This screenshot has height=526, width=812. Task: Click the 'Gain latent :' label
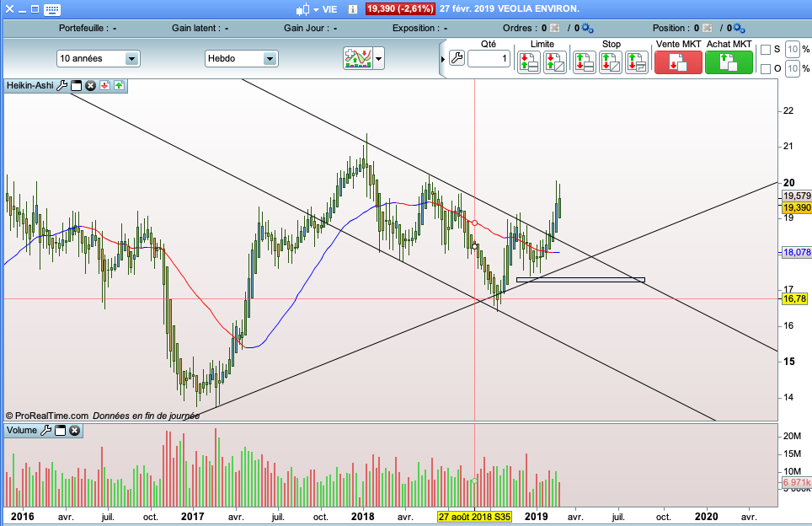click(x=196, y=28)
